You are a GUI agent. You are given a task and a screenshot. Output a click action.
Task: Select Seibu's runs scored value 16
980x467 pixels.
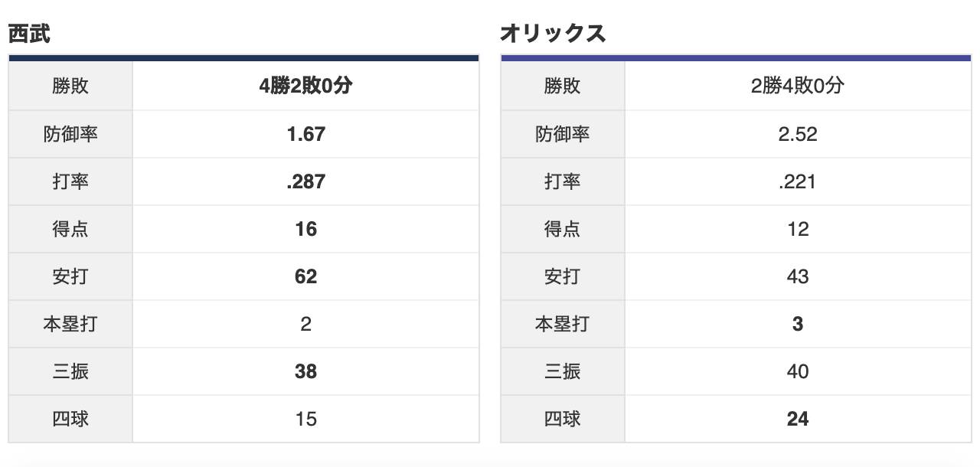pos(305,229)
